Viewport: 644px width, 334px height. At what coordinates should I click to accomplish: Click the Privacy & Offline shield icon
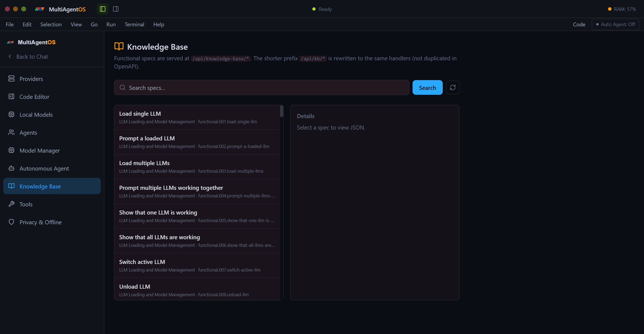click(11, 222)
